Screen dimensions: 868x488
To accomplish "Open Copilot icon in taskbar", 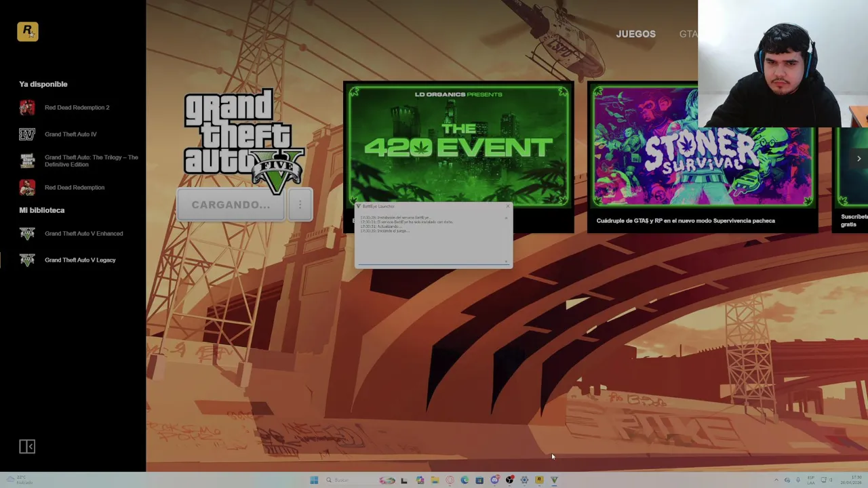I will coord(420,480).
